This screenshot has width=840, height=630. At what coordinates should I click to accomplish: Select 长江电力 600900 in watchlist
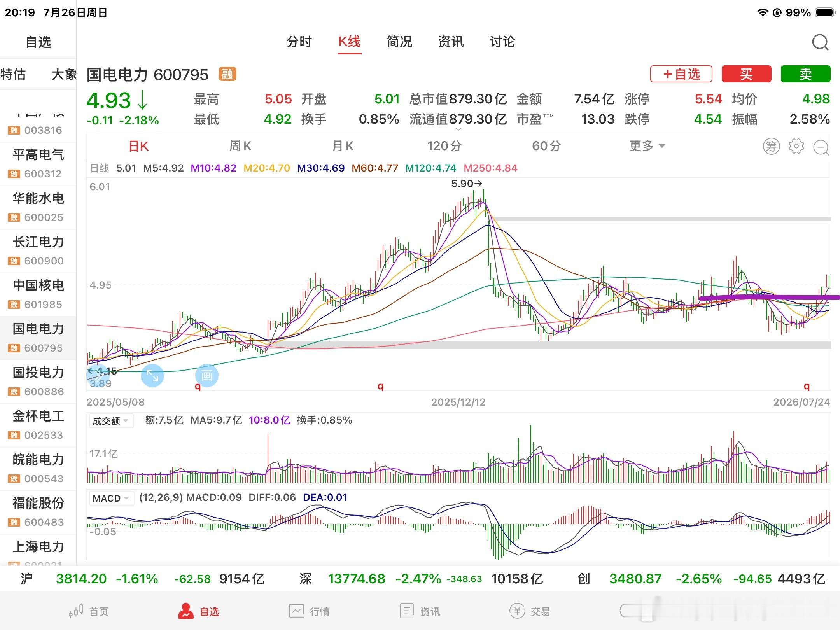point(38,251)
